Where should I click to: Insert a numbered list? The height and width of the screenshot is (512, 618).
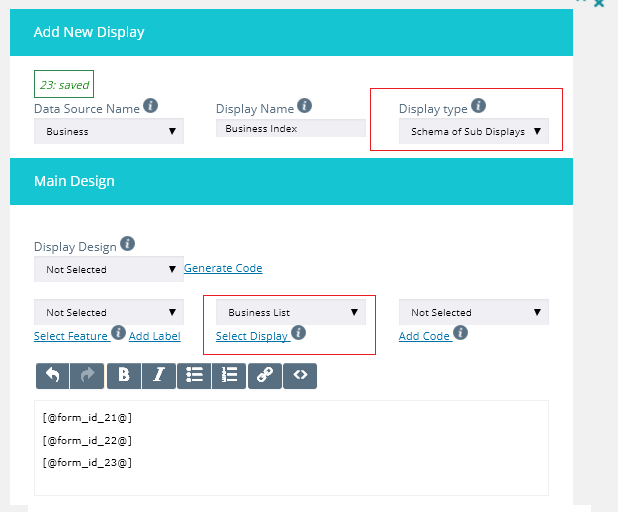coord(229,376)
